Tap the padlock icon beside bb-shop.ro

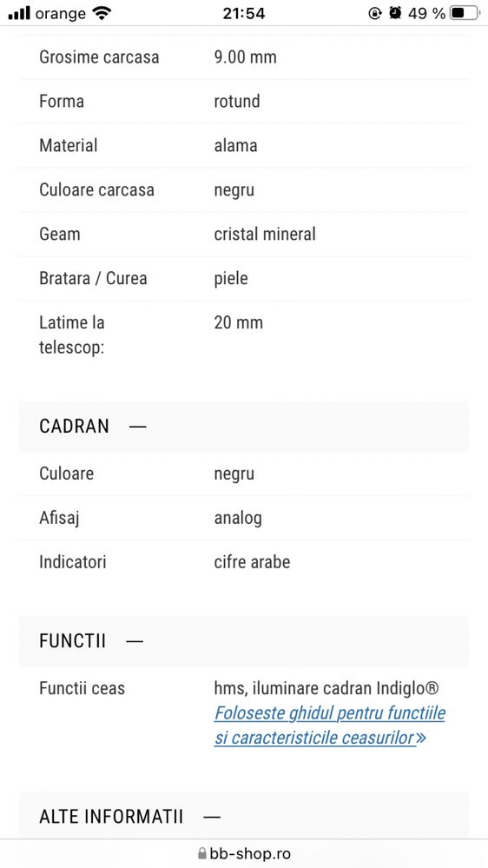pos(202,853)
